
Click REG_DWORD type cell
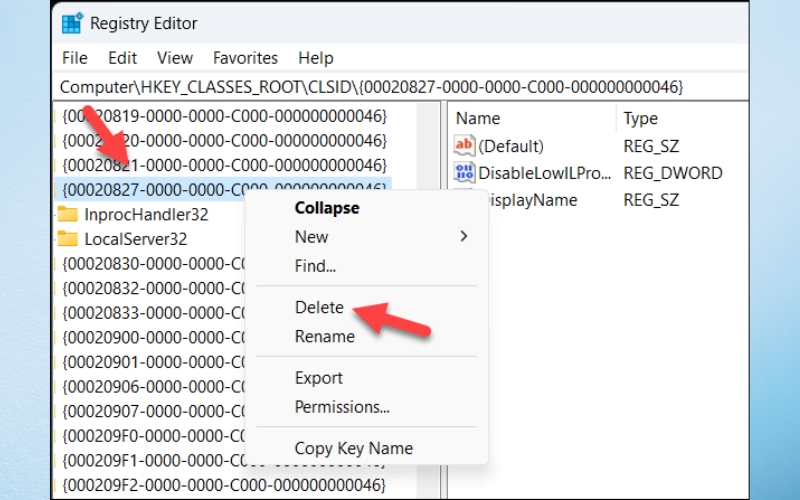(672, 173)
